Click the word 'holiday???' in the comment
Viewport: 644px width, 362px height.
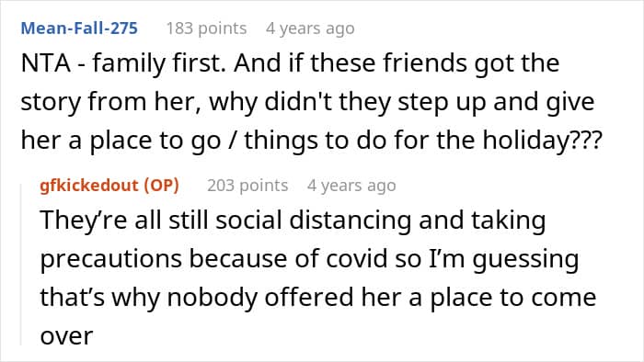point(542,141)
